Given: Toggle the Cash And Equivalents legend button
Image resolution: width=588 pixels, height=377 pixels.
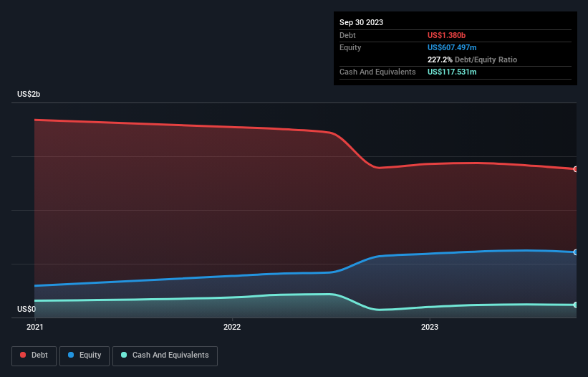Looking at the screenshot, I should [x=165, y=355].
